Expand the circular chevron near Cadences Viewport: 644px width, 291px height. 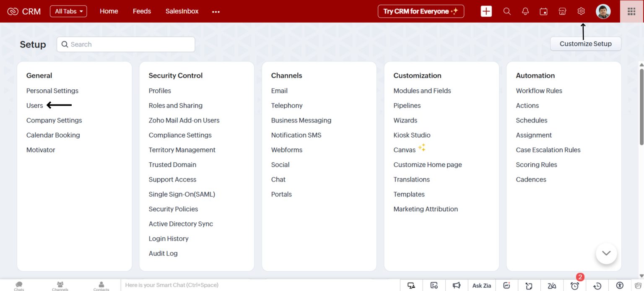point(606,253)
